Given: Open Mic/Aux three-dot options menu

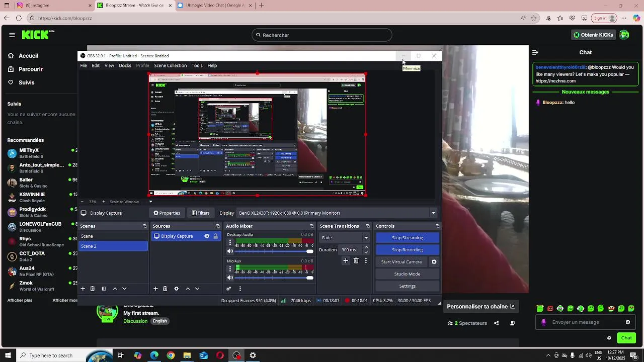Looking at the screenshot, I should (x=230, y=268).
